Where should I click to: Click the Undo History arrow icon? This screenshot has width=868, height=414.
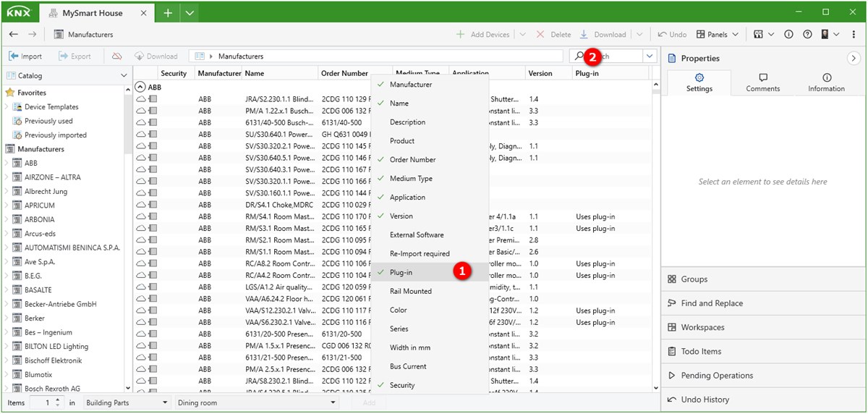pyautogui.click(x=671, y=400)
